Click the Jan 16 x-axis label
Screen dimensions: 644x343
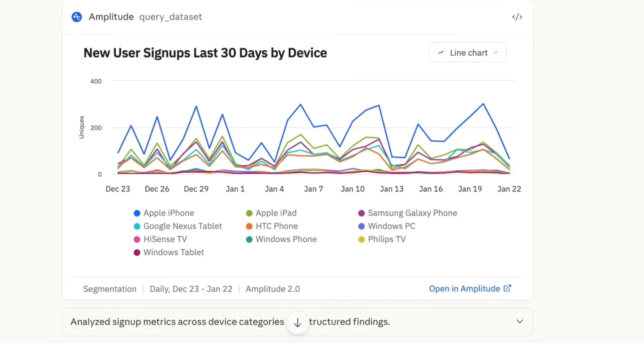(431, 189)
